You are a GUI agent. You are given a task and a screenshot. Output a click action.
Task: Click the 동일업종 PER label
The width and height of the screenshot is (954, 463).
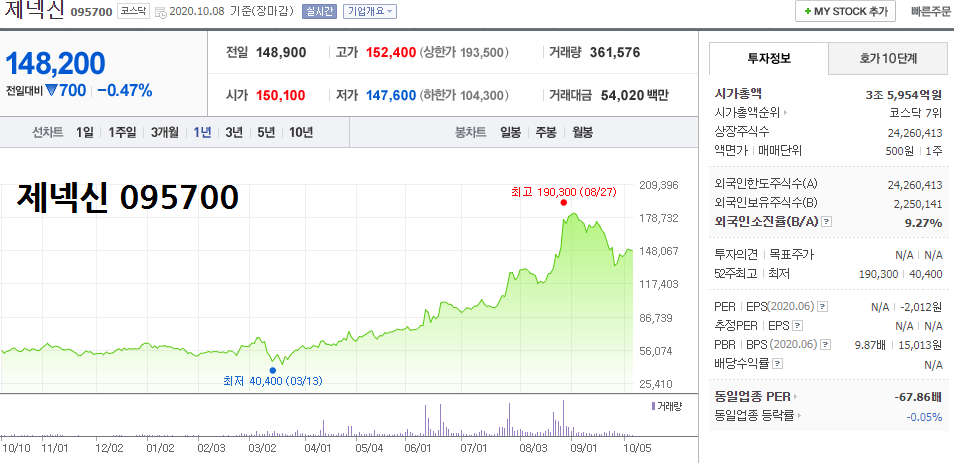tap(753, 397)
